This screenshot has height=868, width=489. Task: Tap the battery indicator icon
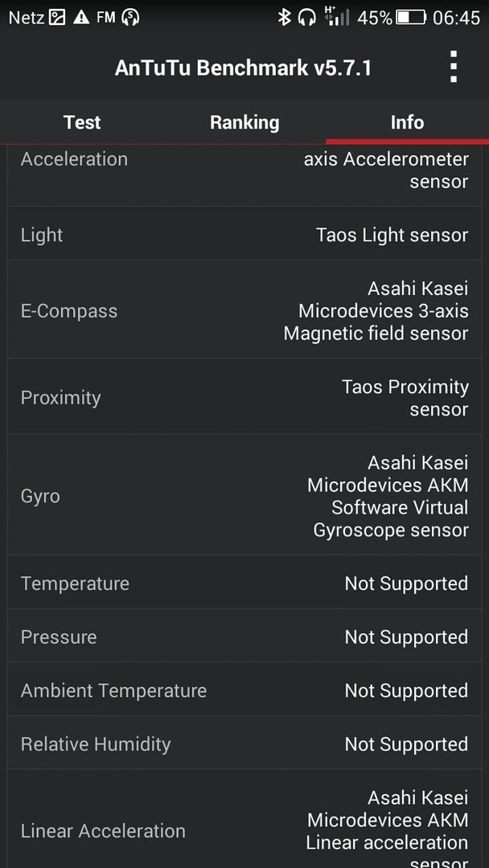click(411, 18)
